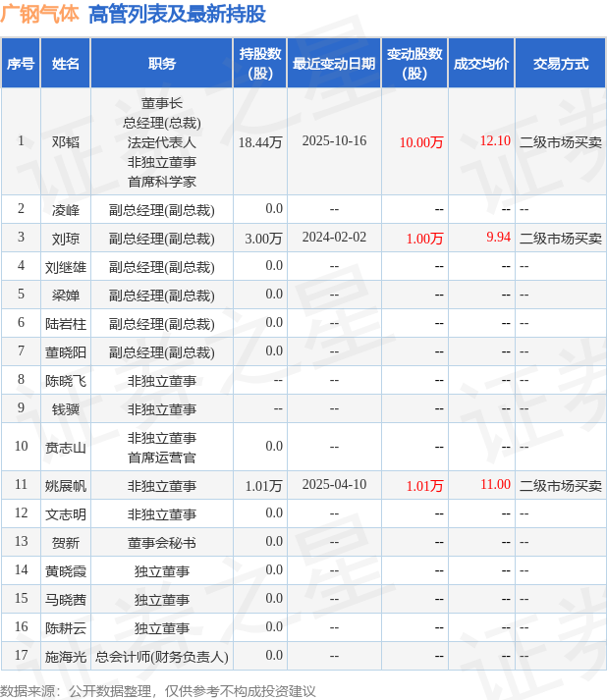Select the 职务 column header
Image resolution: width=607 pixels, height=700 pixels.
click(162, 64)
